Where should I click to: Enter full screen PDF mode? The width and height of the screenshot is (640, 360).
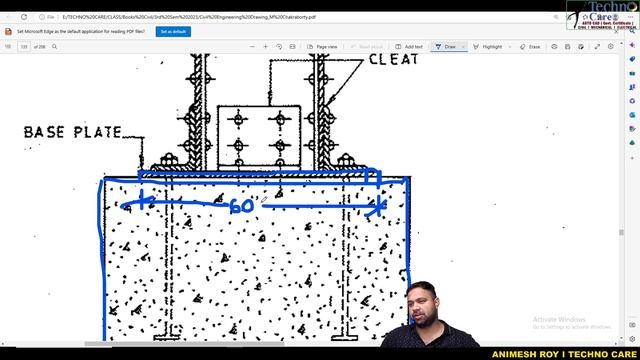coord(597,47)
